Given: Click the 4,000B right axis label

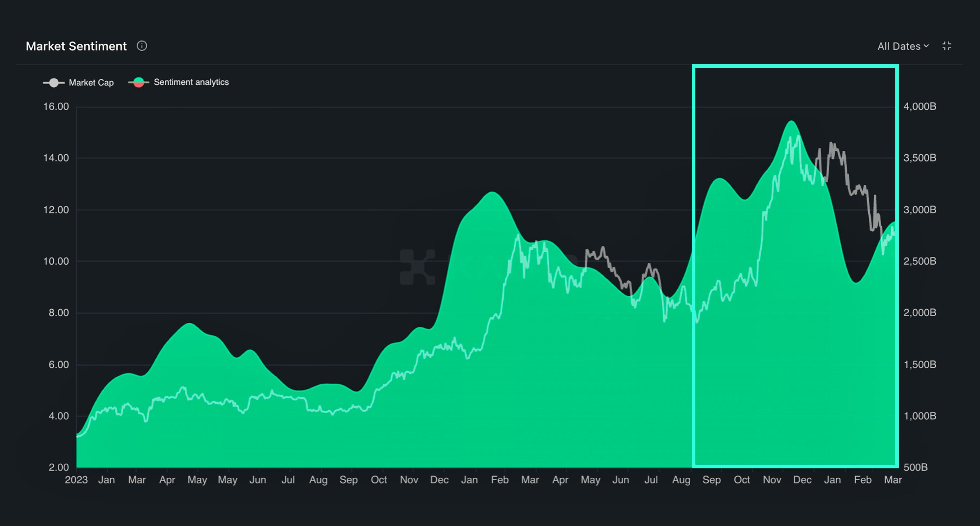Looking at the screenshot, I should (919, 107).
